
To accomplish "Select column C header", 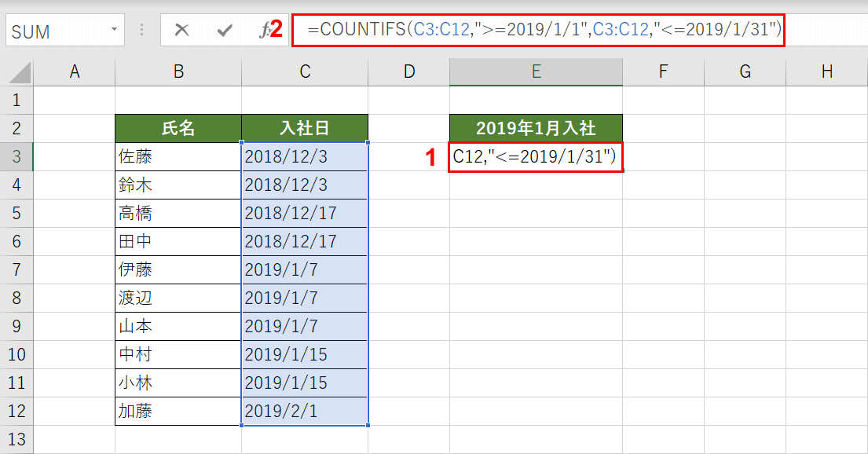I will 305,72.
